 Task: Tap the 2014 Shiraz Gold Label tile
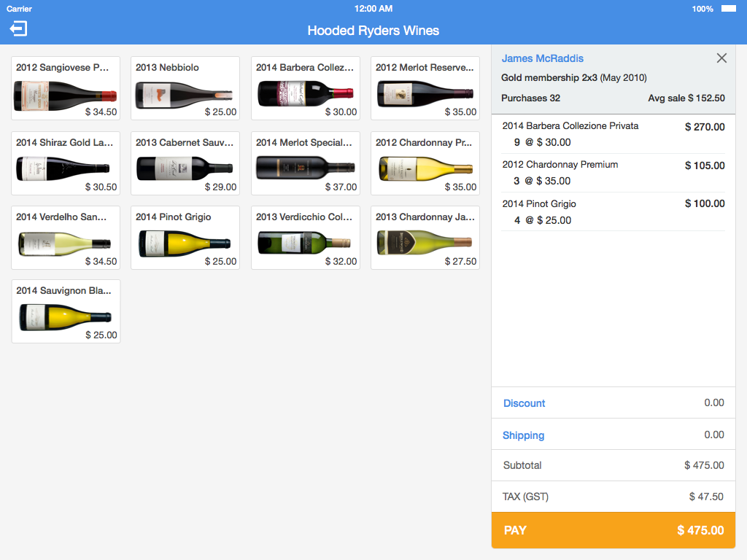[66, 163]
